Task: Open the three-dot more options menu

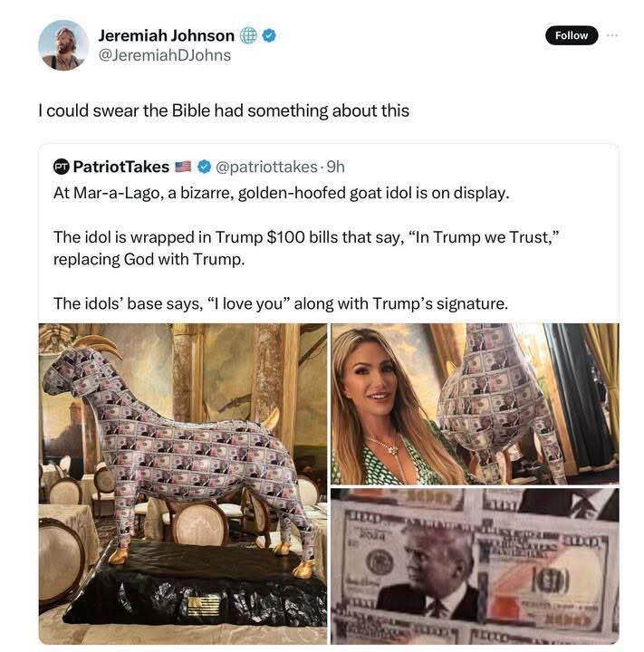Action: pyautogui.click(x=611, y=35)
